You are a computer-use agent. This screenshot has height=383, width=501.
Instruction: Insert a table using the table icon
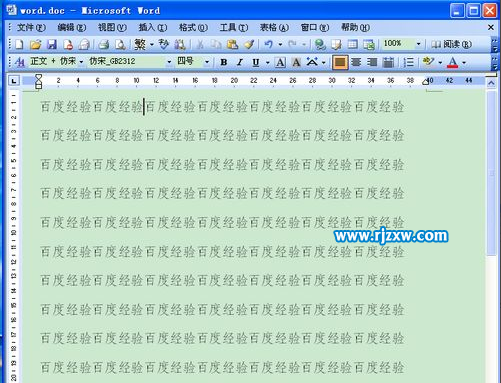pos(352,44)
